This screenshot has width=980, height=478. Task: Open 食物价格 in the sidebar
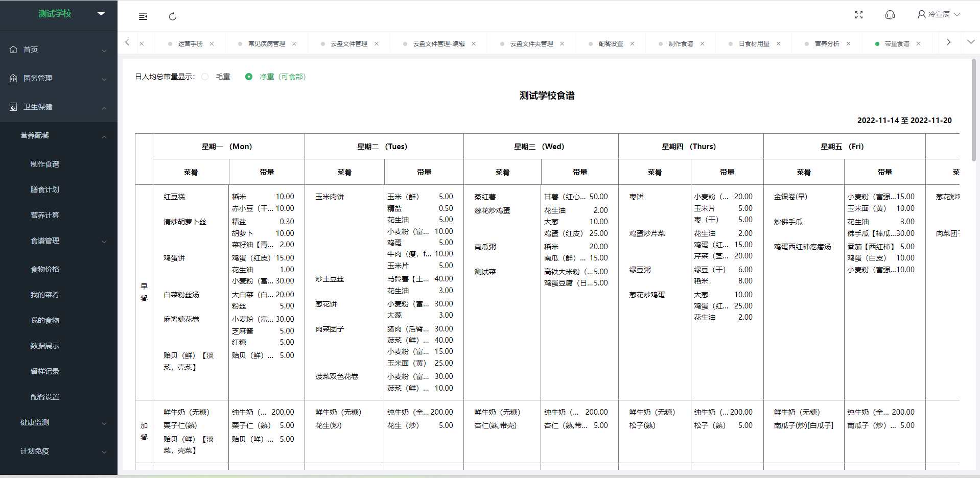(x=45, y=269)
